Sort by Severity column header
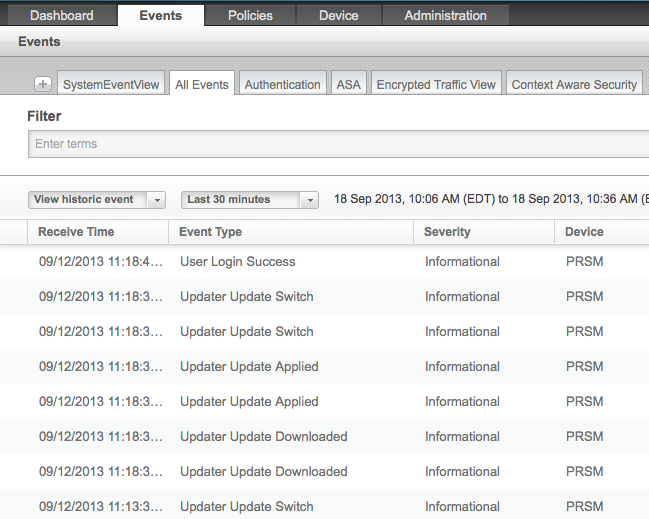 point(447,232)
